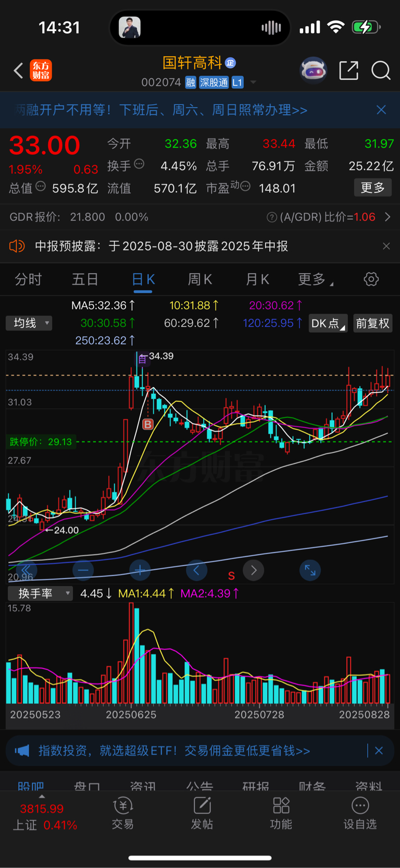
Task: Tap the minus zoom-out chart icon
Action: (83, 570)
